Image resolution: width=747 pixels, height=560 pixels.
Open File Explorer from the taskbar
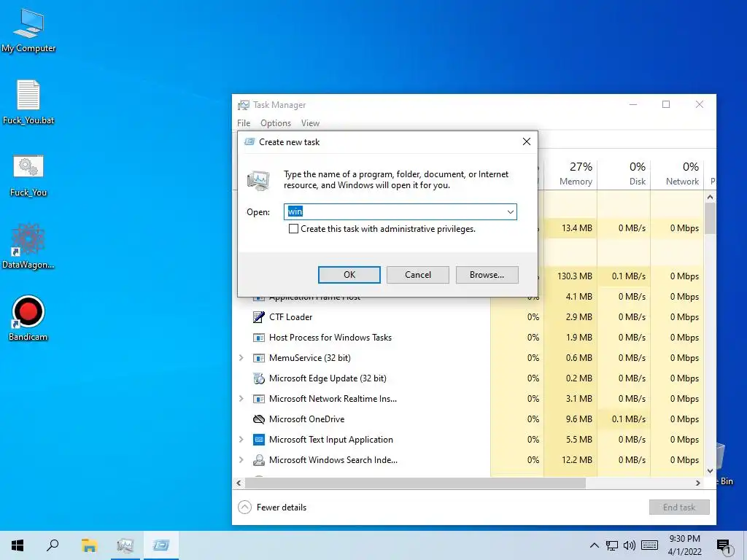89,545
